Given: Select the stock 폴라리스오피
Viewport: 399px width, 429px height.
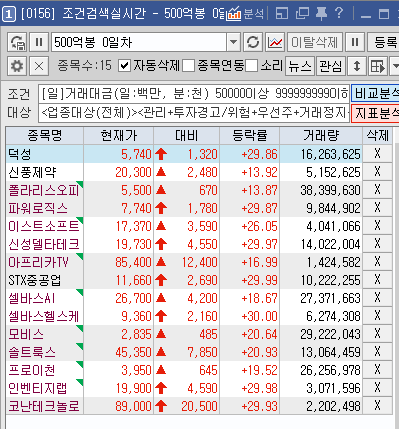Looking at the screenshot, I should point(44,190).
